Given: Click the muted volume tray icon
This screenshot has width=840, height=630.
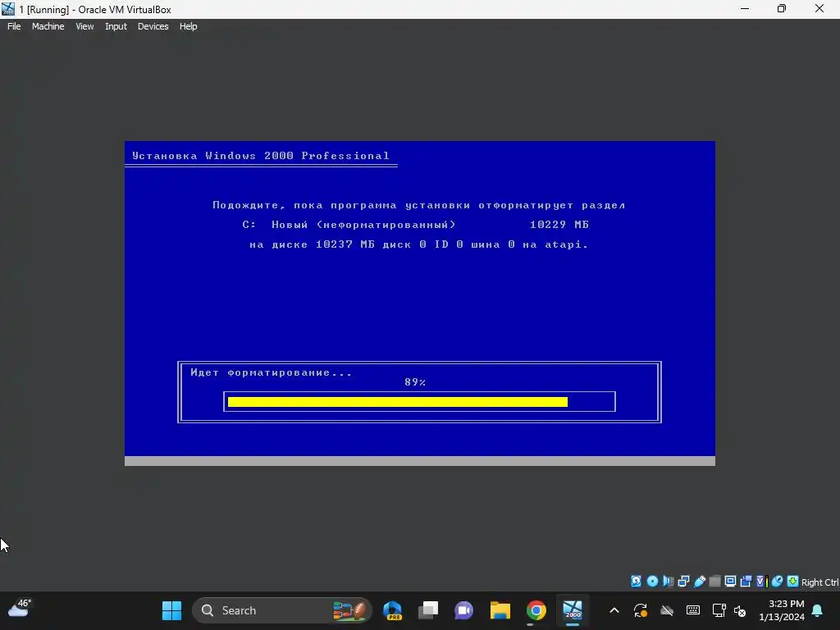Looking at the screenshot, I should [740, 610].
